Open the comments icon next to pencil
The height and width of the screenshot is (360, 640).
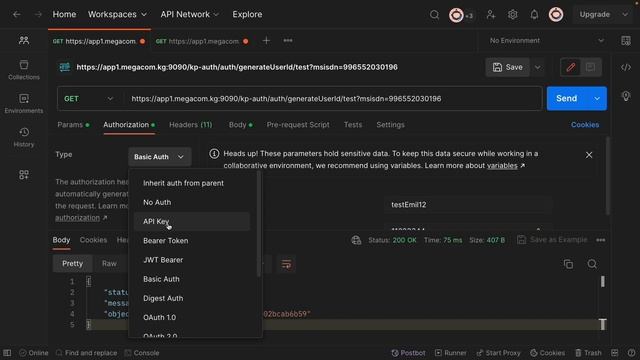click(x=590, y=67)
